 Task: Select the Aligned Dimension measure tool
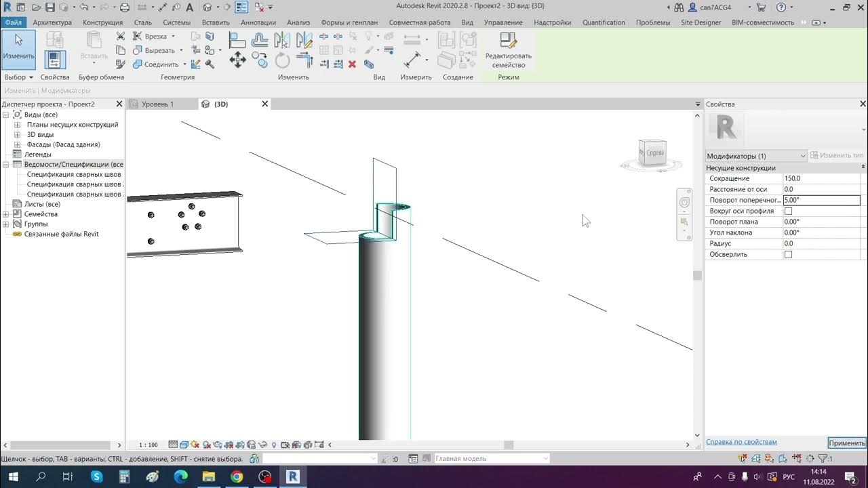pos(412,60)
